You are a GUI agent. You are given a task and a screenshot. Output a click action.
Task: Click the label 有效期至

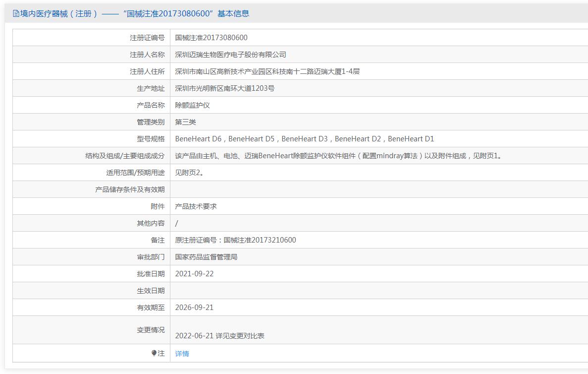pos(151,308)
